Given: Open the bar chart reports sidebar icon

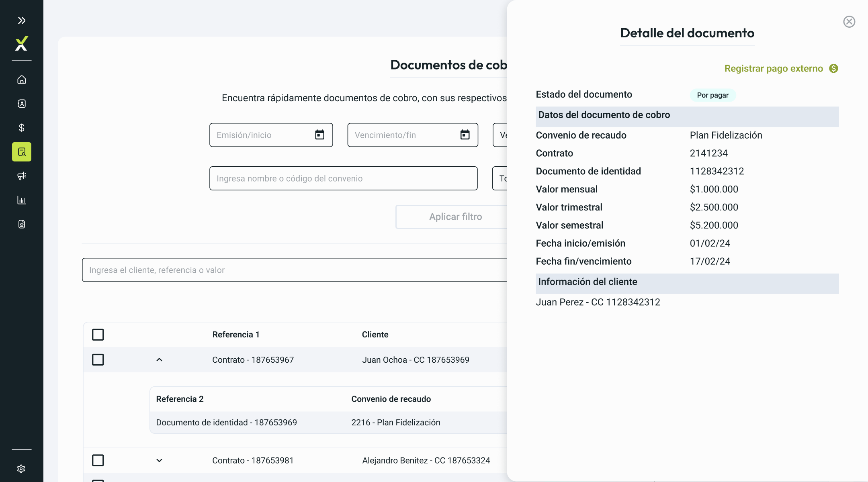Looking at the screenshot, I should [22, 200].
